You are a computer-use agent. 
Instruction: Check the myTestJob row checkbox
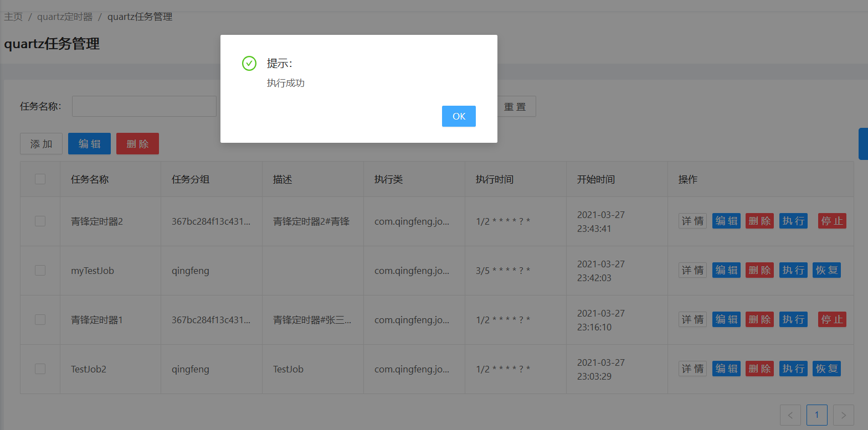pos(40,271)
